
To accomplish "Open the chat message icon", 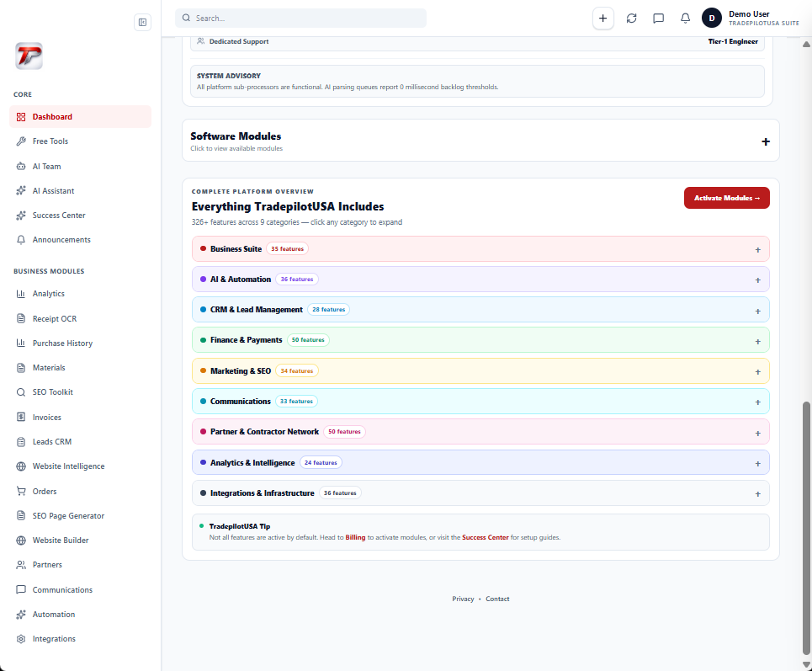I will click(658, 19).
